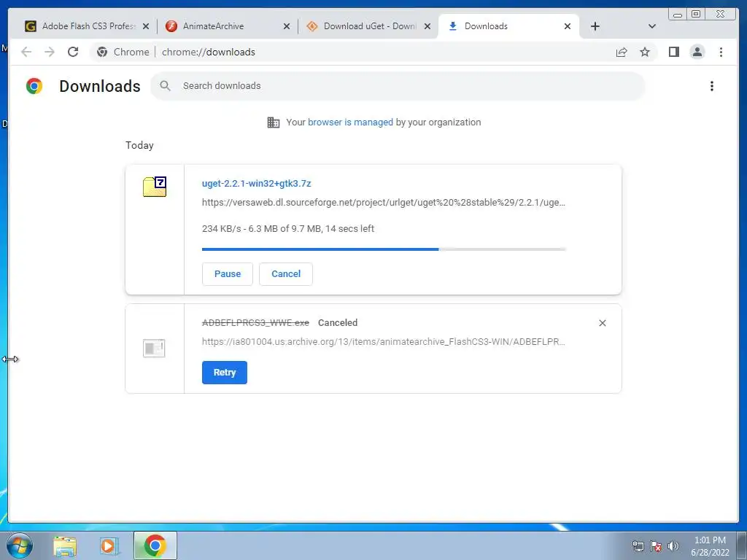Screen dimensions: 747x560
Task: Open the uget-2.2.1-win32+gtk3.7z file link
Action: point(256,183)
